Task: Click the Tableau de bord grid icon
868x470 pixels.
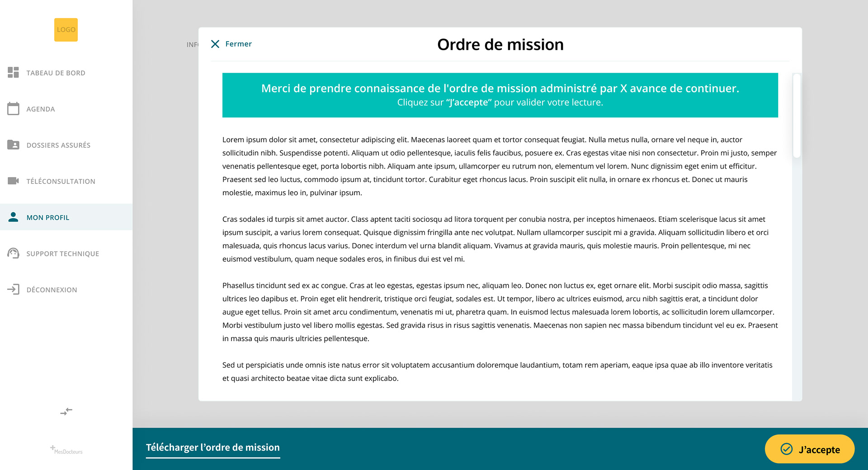Action: [x=13, y=72]
